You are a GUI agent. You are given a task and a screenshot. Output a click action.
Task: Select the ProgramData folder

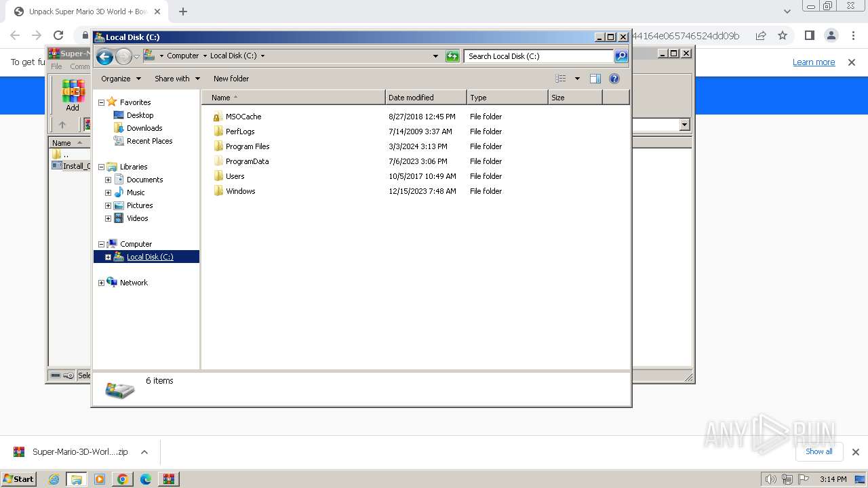click(247, 161)
